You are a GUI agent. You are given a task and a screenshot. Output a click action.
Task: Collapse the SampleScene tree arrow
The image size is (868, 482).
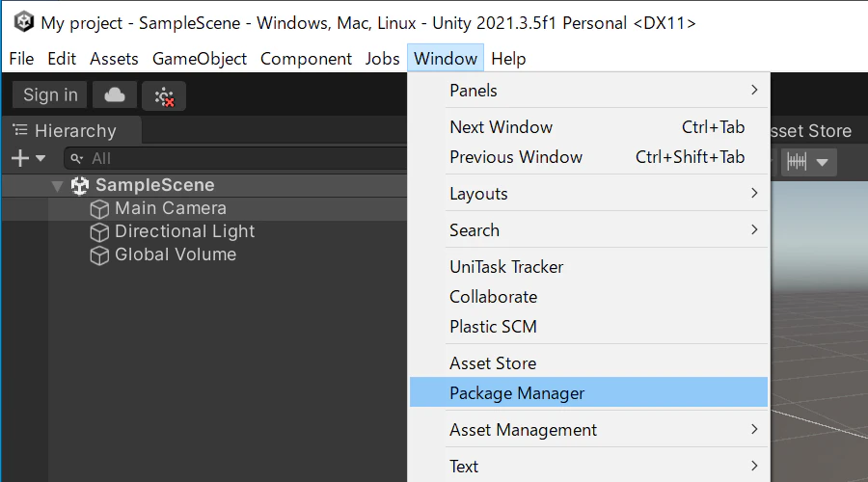57,186
